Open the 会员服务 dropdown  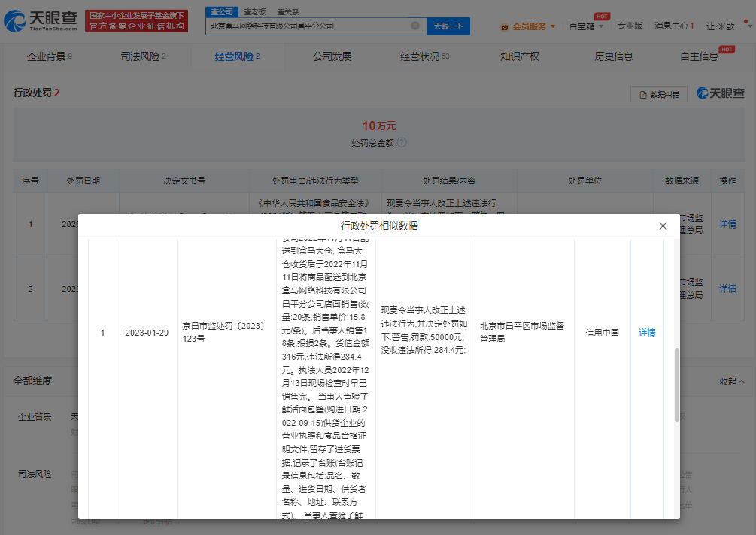click(534, 26)
